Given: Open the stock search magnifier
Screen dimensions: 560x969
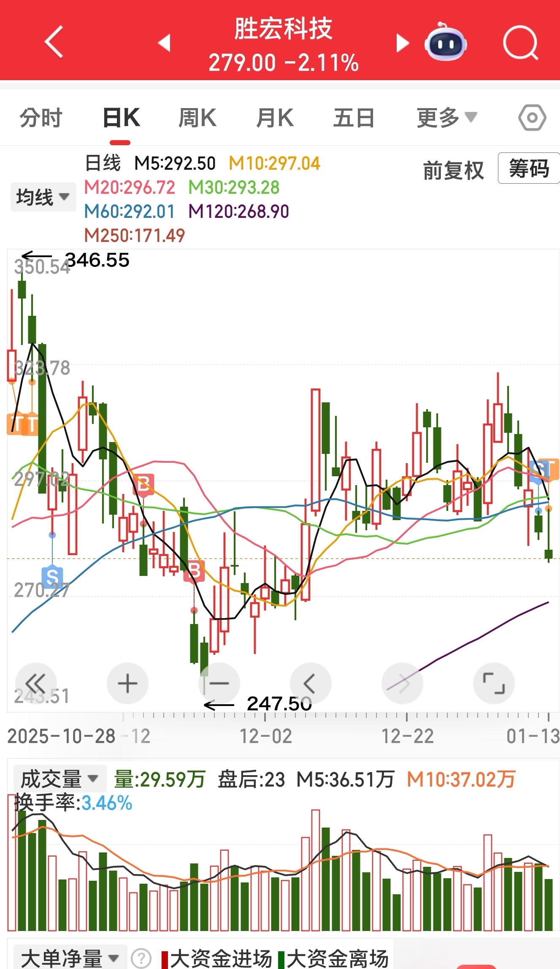Looking at the screenshot, I should pos(521,43).
